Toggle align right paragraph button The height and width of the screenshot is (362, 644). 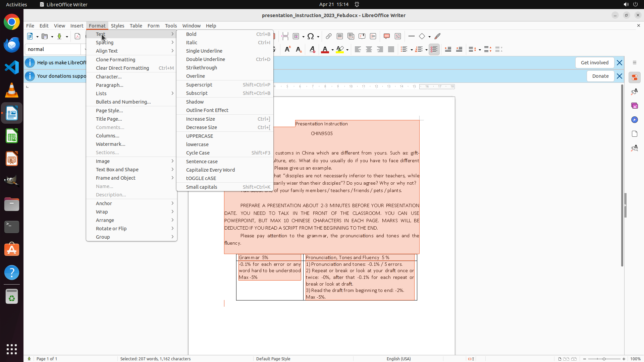point(380,50)
